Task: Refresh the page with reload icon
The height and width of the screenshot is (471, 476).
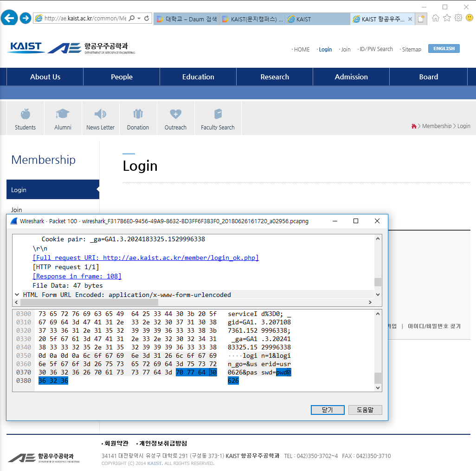Action: click(147, 18)
